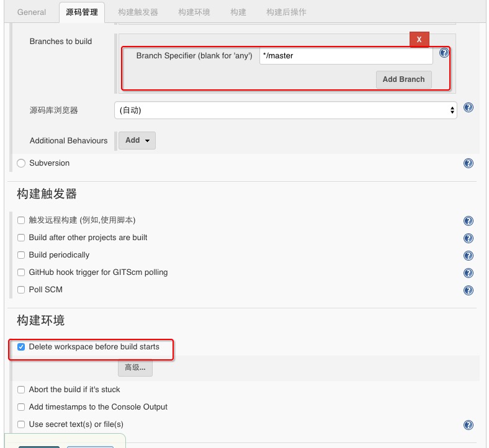Go to the 构建触发器 tab
489x448 pixels.
[138, 12]
